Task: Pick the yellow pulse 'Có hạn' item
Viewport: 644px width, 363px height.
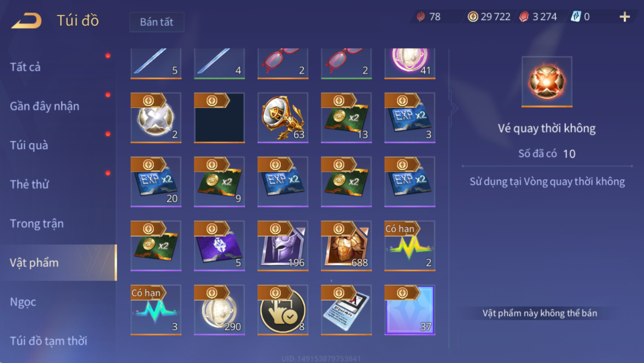Action: [x=410, y=246]
